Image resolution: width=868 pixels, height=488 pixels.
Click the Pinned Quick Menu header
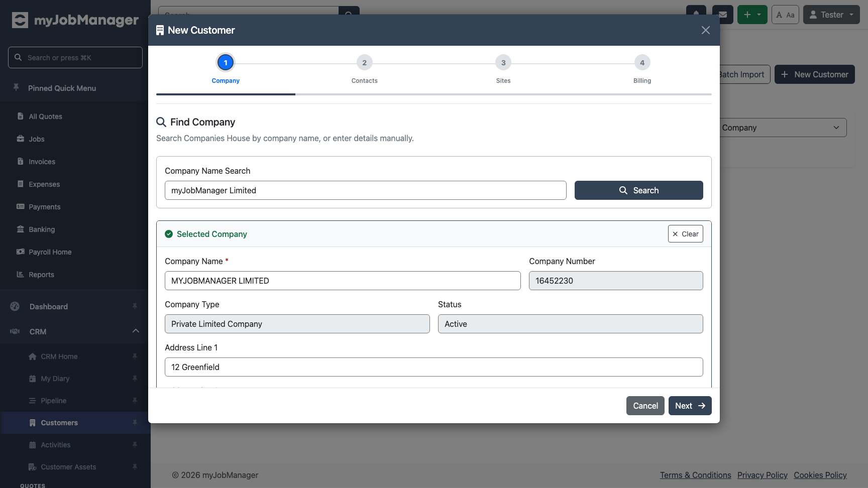tap(62, 88)
